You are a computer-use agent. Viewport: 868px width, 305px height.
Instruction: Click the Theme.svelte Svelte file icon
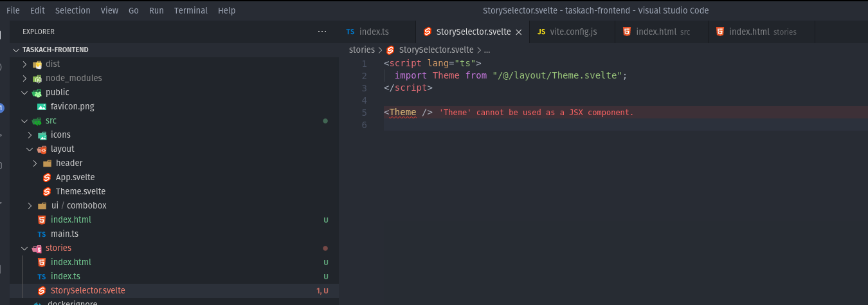47,192
